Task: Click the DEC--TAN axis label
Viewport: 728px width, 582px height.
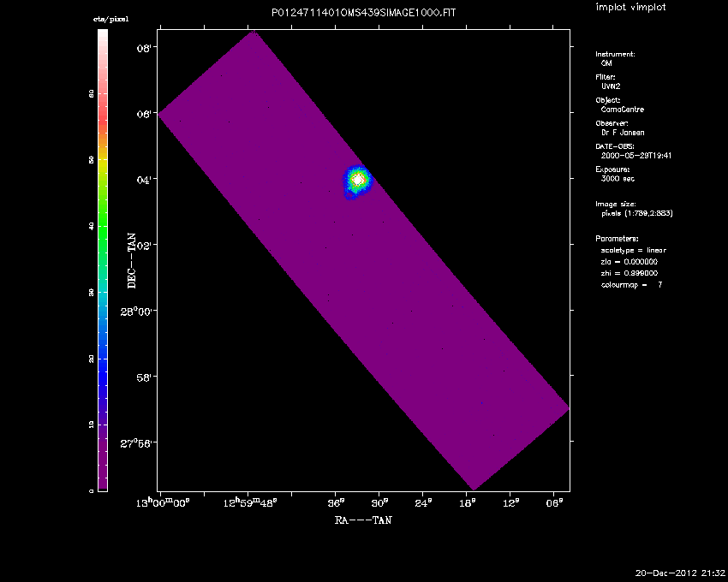Action: (x=132, y=260)
